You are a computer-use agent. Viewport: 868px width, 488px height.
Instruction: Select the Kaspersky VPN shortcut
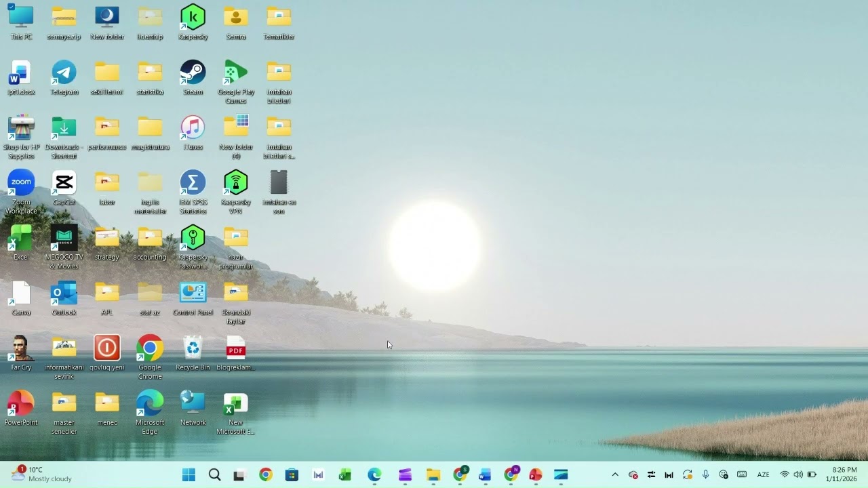click(236, 192)
